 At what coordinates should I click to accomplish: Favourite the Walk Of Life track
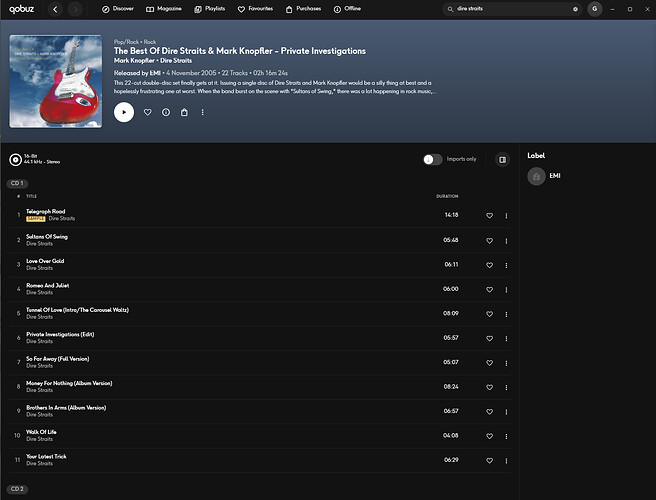click(x=489, y=436)
